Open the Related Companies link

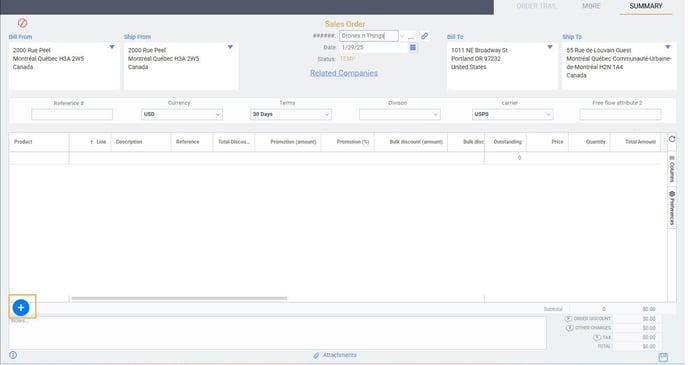[344, 73]
